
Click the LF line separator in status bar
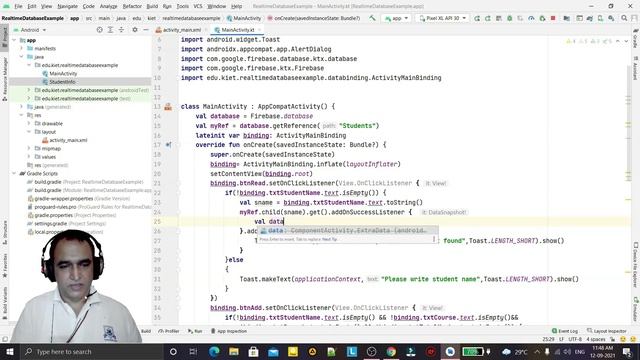[x=561, y=339]
